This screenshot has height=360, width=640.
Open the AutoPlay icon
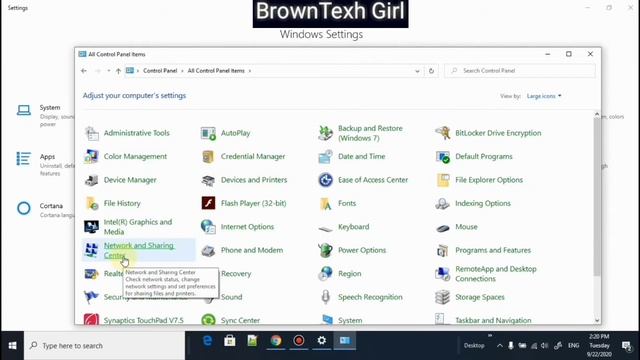[208, 133]
